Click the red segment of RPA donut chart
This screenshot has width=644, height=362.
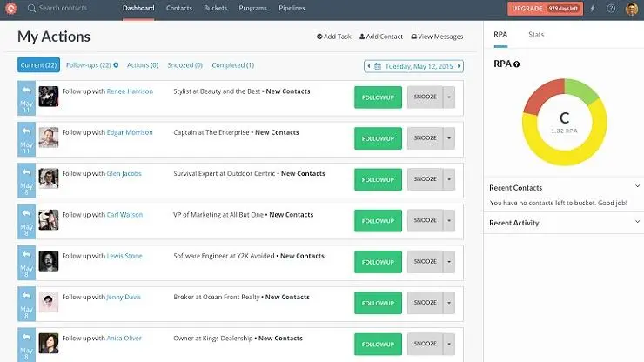pos(542,96)
